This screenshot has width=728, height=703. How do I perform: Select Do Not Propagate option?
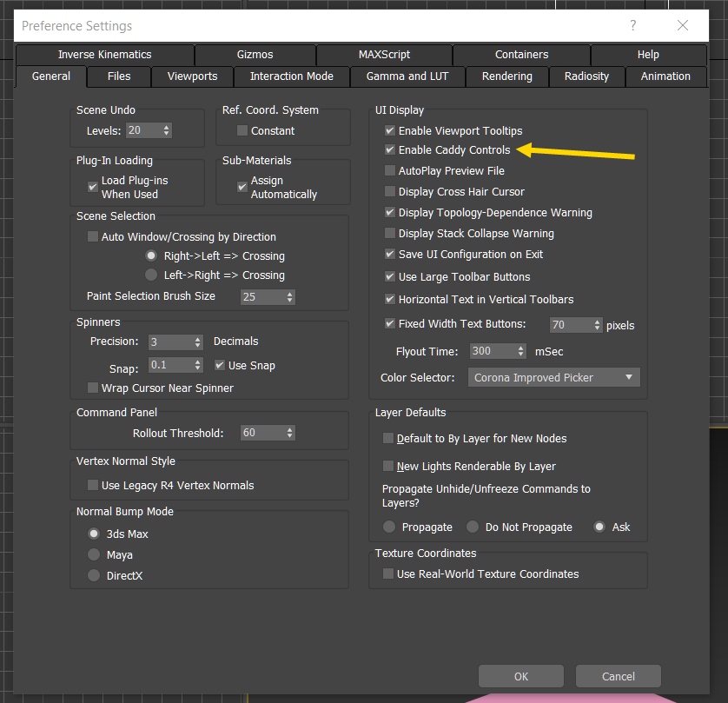473,527
